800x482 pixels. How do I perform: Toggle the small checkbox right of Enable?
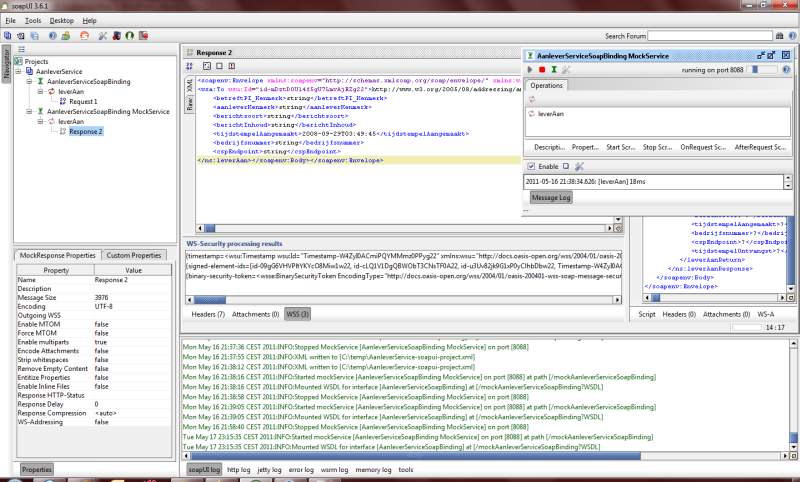[565, 166]
